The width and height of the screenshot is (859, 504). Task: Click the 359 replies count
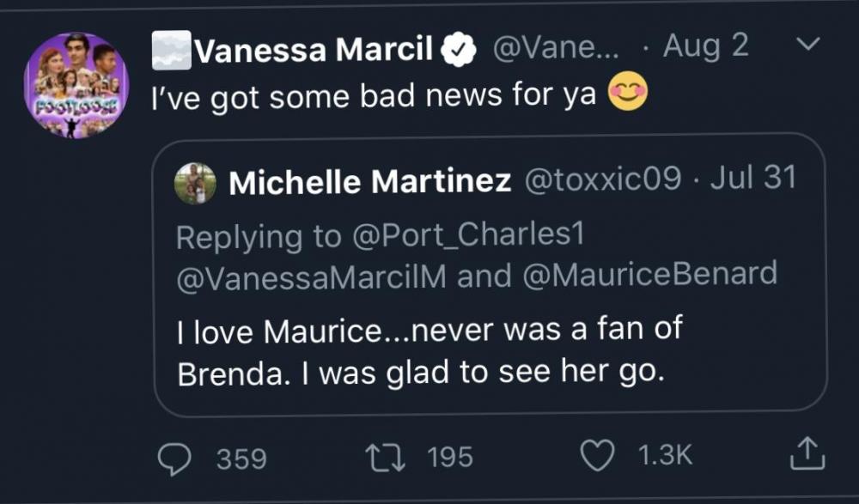241,458
